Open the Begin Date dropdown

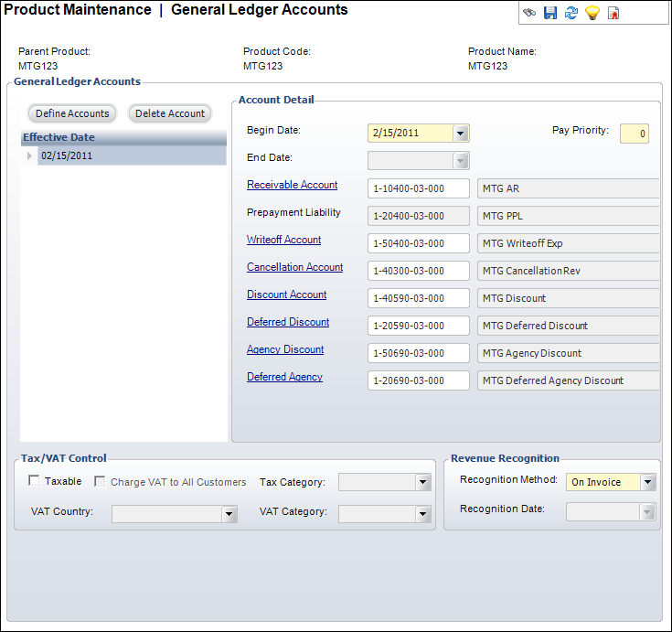point(460,133)
